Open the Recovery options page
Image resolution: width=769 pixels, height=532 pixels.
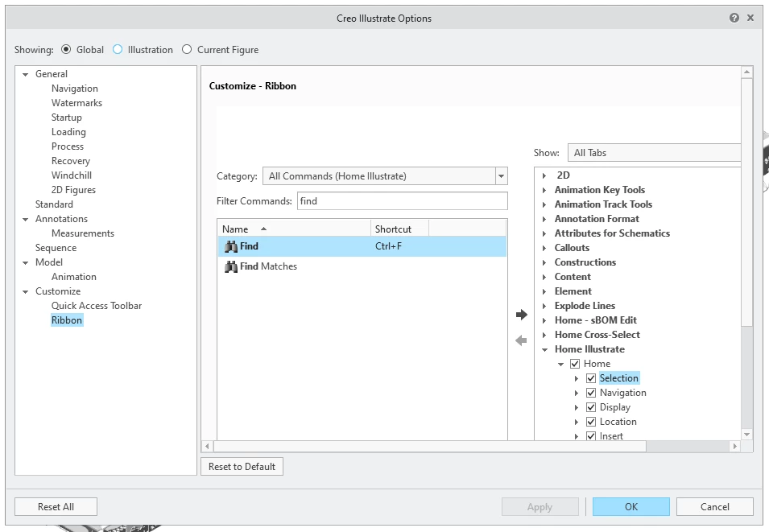(x=71, y=161)
